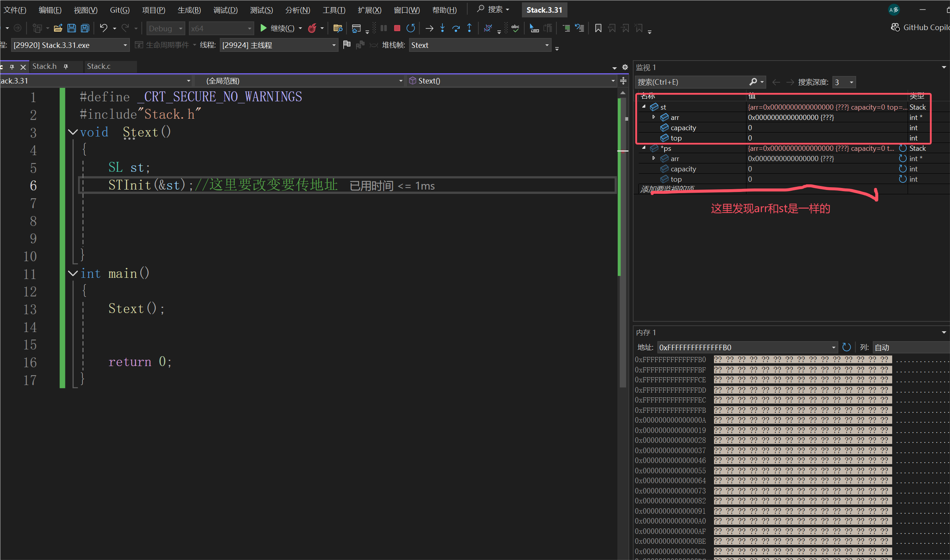Click the Hot Reload flame icon
Viewport: 950px width, 560px height.
coord(312,28)
